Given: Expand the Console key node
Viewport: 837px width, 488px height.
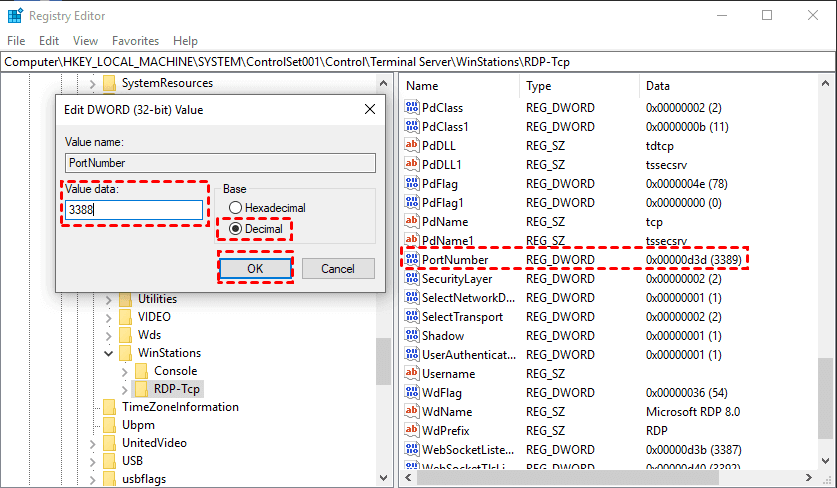Looking at the screenshot, I should (x=125, y=371).
